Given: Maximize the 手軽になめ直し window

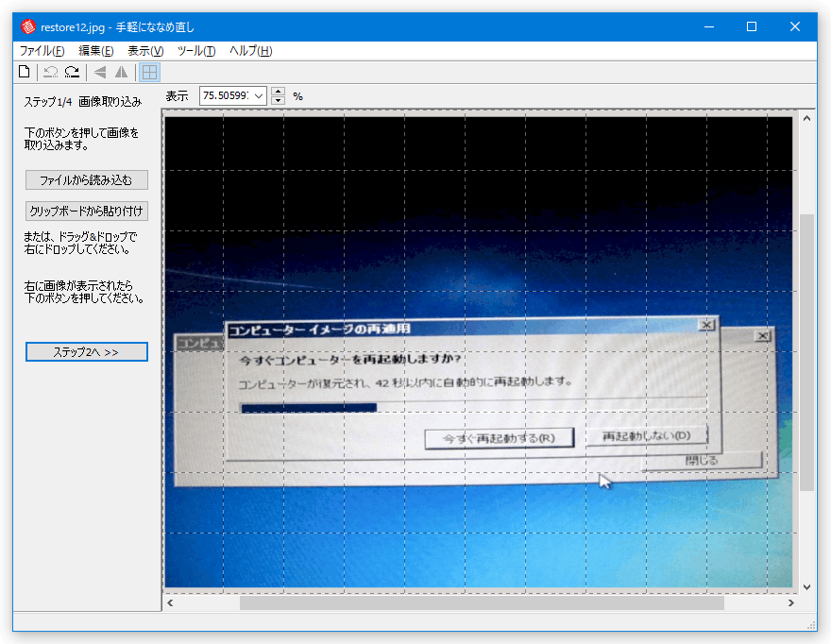Looking at the screenshot, I should coord(752,26).
